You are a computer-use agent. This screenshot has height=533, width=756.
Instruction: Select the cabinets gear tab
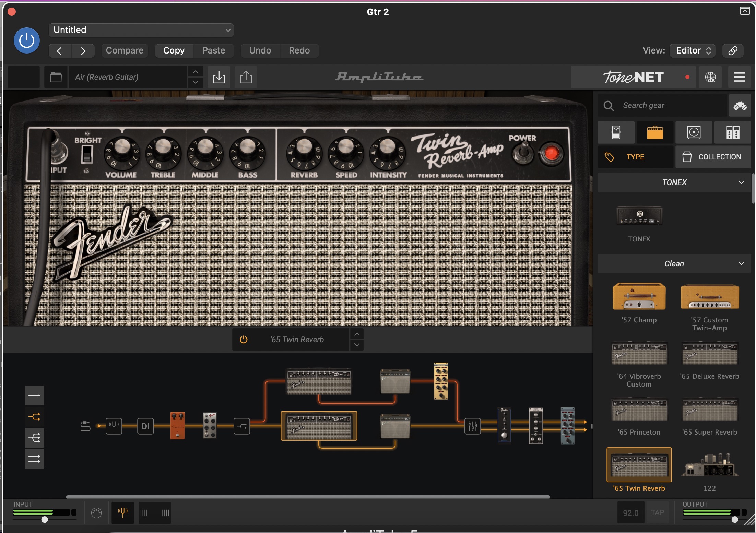click(x=694, y=132)
